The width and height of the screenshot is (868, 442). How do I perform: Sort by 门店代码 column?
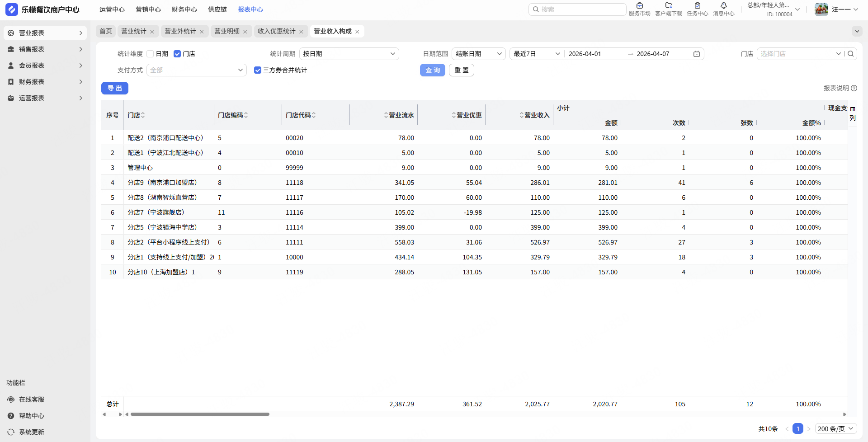314,115
